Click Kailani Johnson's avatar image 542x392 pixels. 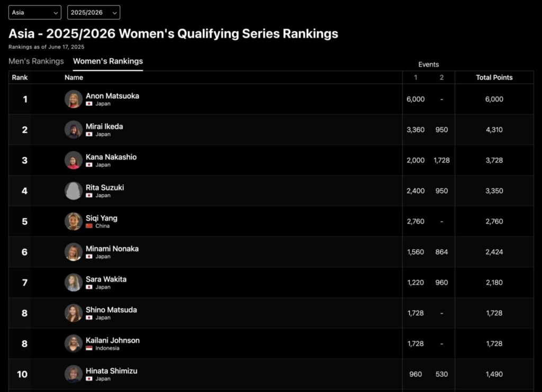(x=73, y=344)
